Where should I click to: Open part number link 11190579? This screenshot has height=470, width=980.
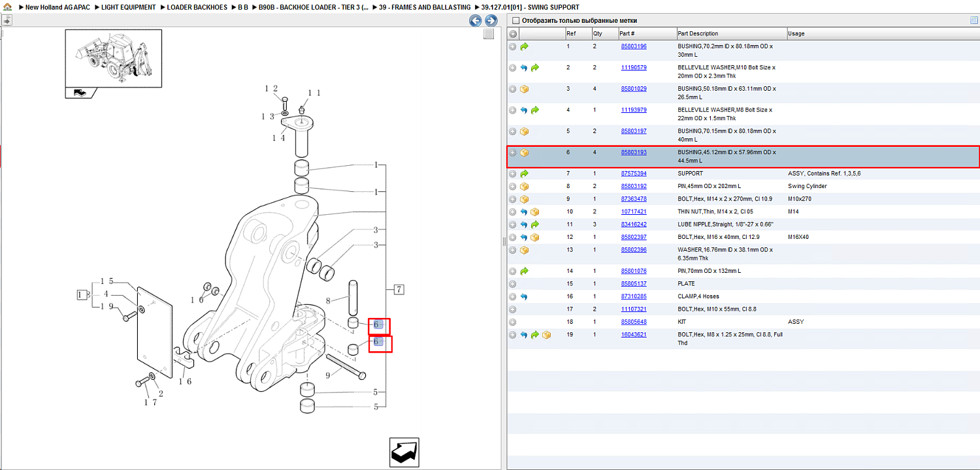point(634,68)
